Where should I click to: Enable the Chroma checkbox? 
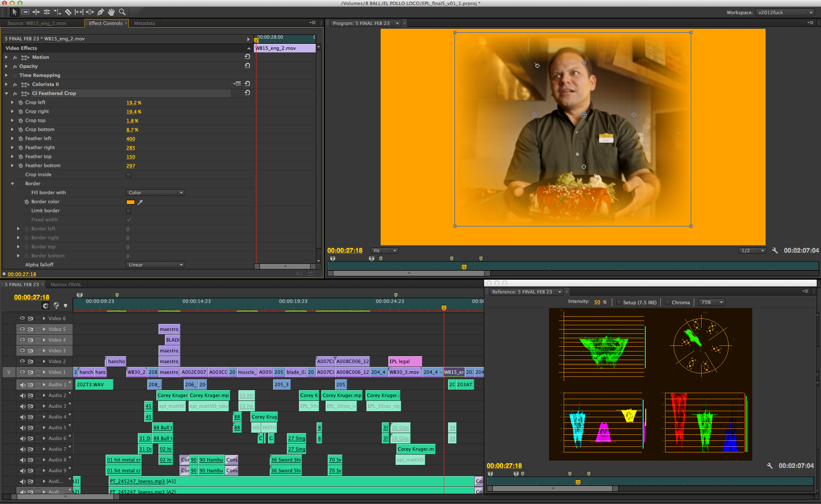pos(668,302)
